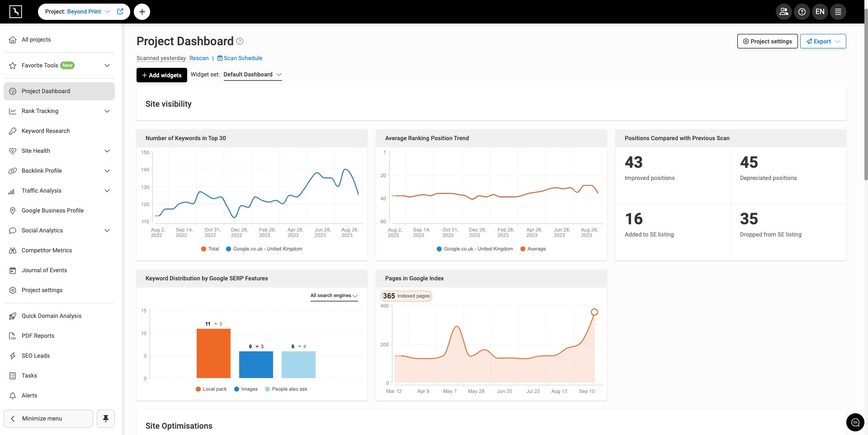Click the orange Local pack bar
This screenshot has width=868, height=435.
(213, 353)
